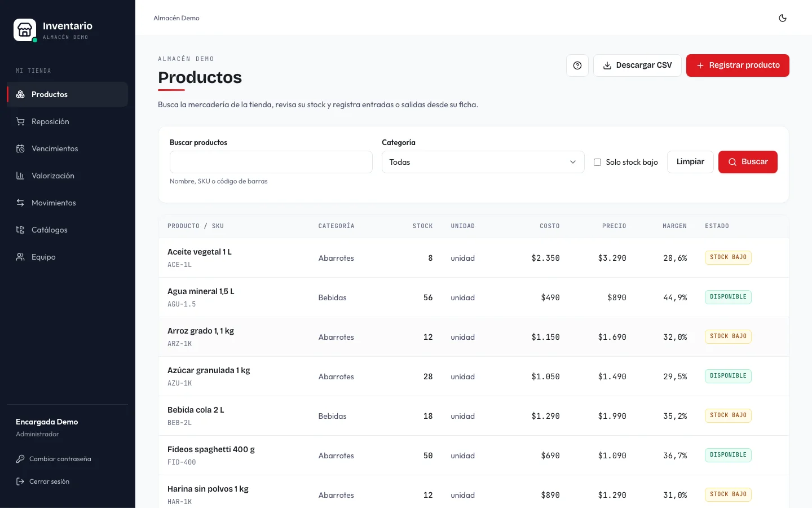Click the product name Fideos spaghetti 400 g

(211, 449)
